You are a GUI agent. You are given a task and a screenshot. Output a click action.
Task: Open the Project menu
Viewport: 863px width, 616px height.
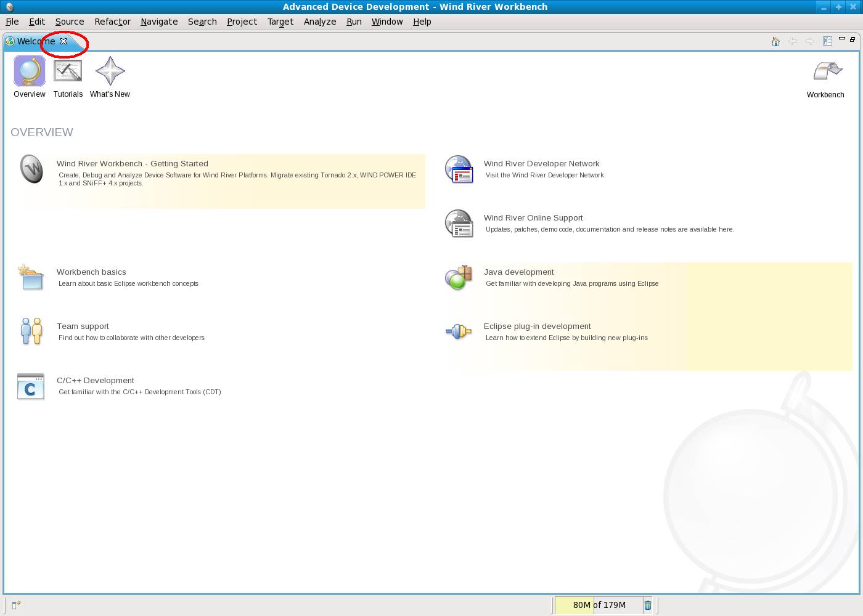click(242, 22)
